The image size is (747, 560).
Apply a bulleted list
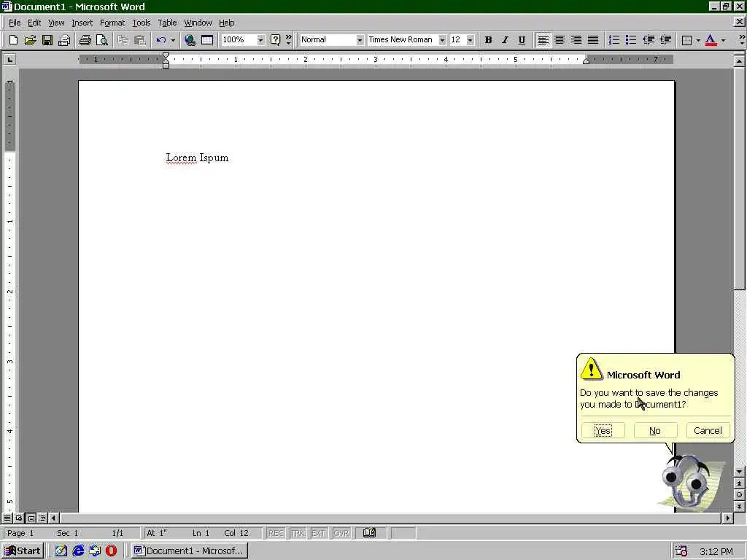(x=631, y=40)
